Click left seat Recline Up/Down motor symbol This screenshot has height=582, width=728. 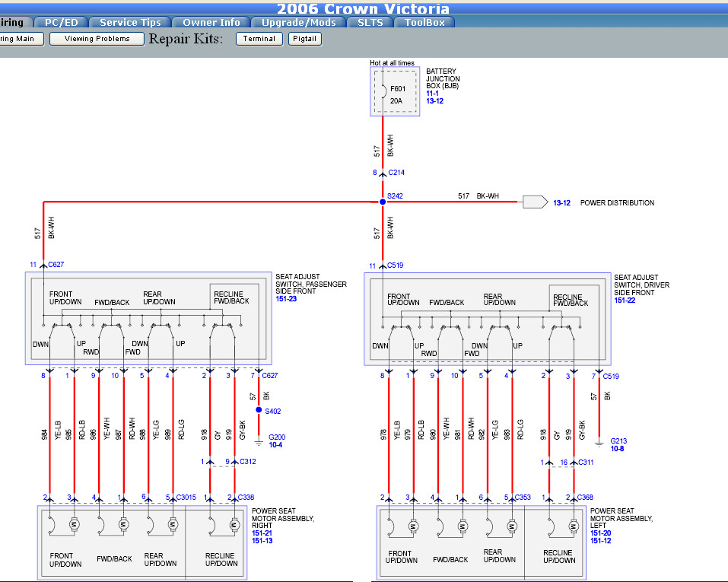(574, 526)
